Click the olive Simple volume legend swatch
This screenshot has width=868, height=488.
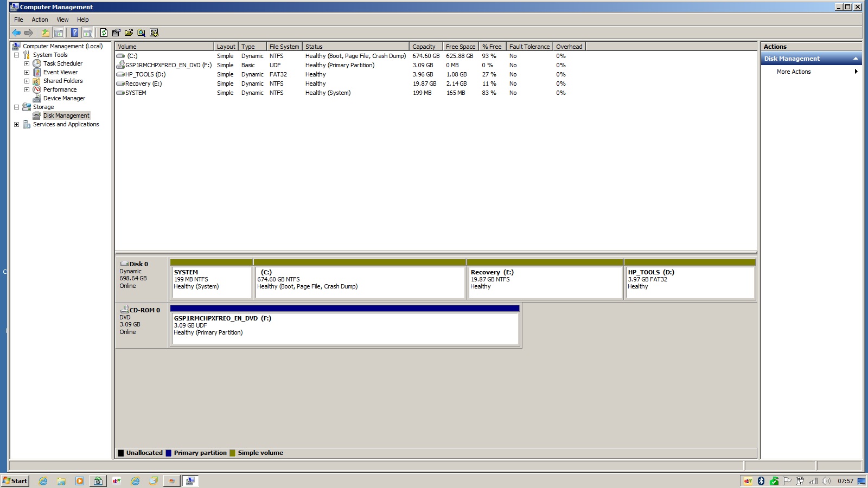pyautogui.click(x=233, y=453)
